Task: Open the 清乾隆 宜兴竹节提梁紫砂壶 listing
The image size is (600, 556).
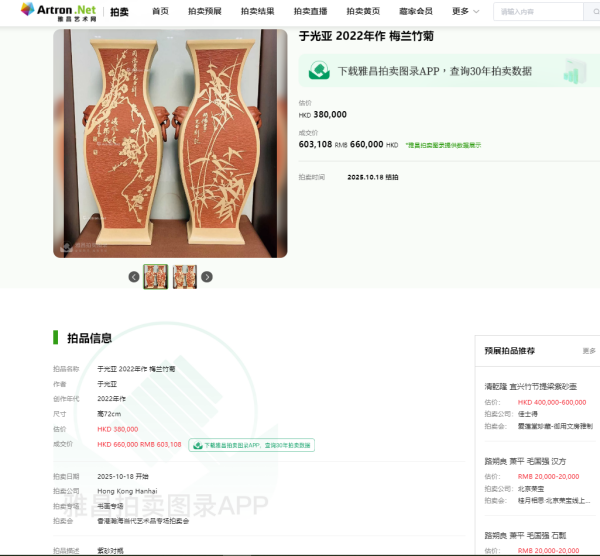Action: click(x=530, y=386)
